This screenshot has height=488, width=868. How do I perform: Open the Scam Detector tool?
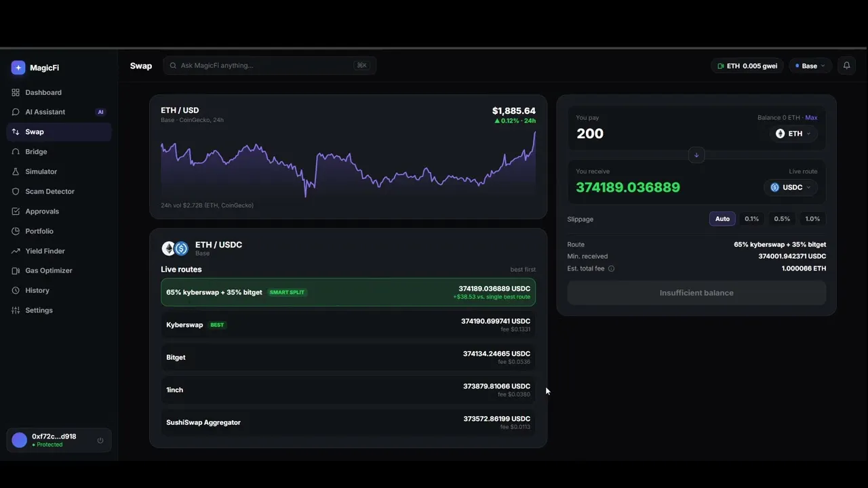coord(59,192)
